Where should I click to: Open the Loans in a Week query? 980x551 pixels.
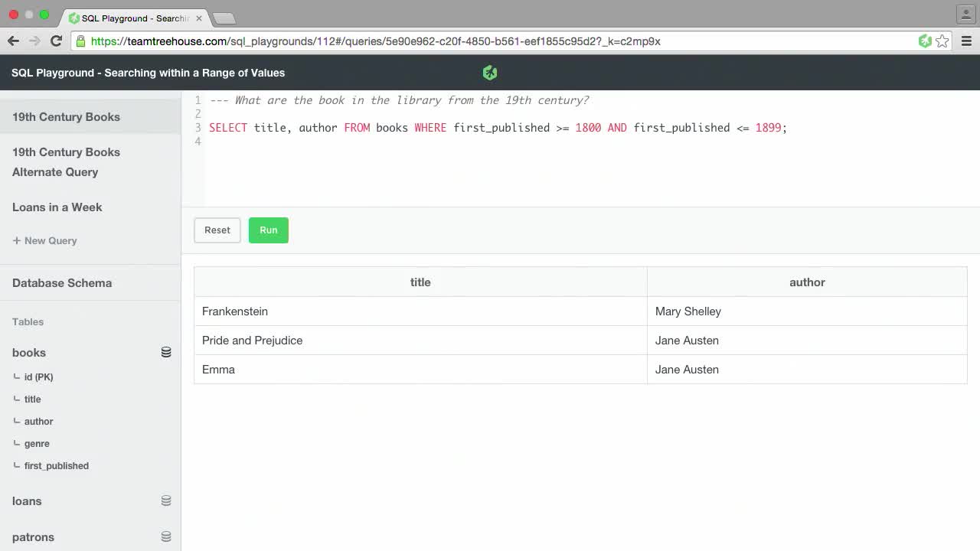(57, 207)
